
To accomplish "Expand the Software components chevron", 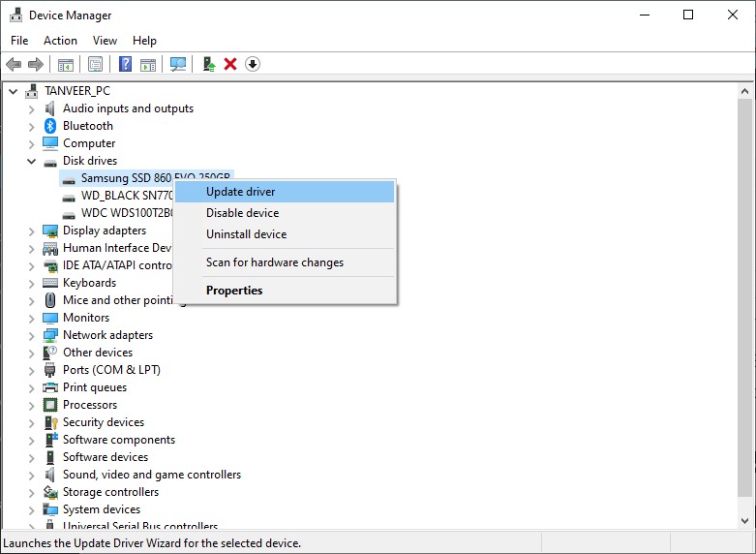I will pos(32,440).
